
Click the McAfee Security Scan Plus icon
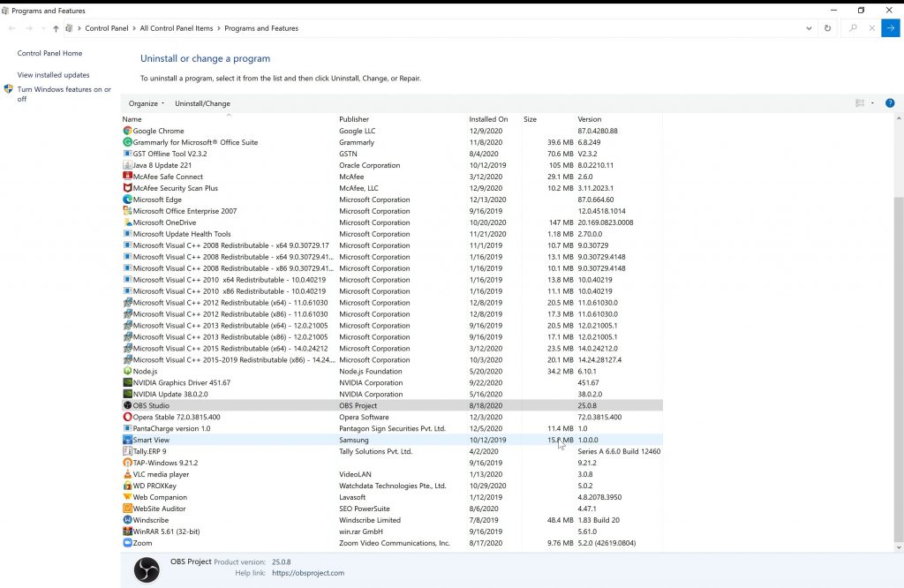127,188
